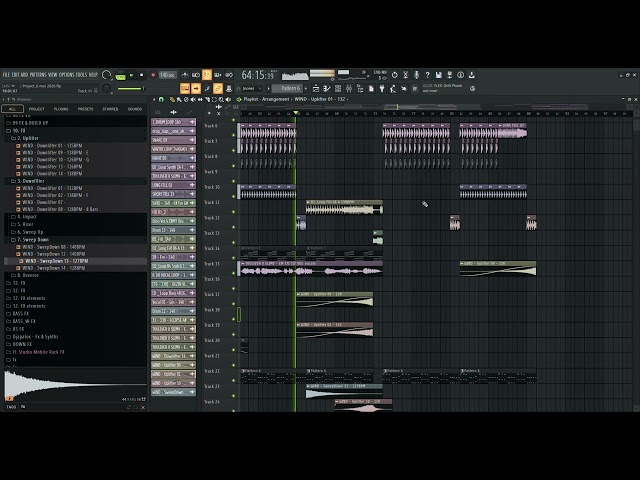The width and height of the screenshot is (640, 480).
Task: Toggle the song/pattern mode switch
Action: pos(120,76)
